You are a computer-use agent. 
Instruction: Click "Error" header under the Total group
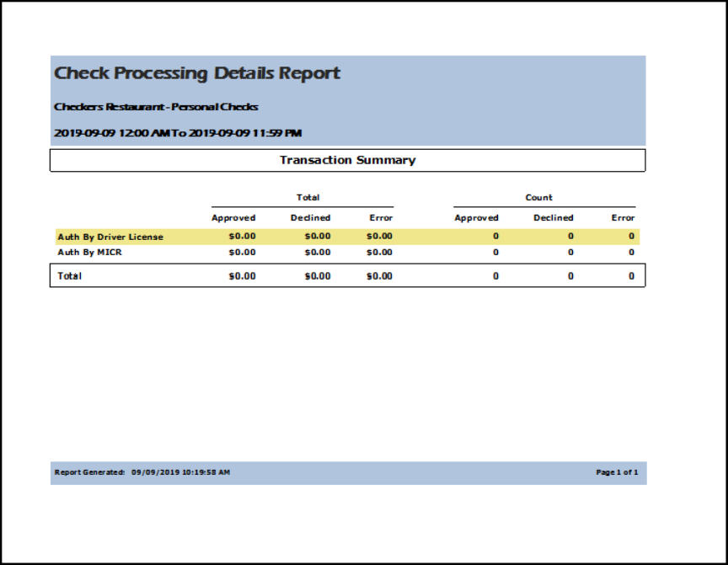point(381,217)
